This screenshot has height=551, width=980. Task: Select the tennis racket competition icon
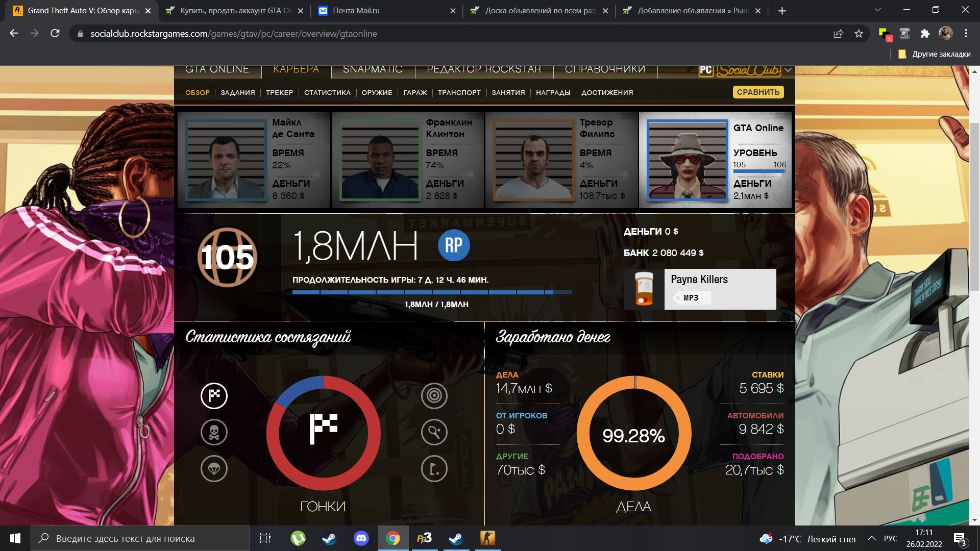tap(434, 433)
